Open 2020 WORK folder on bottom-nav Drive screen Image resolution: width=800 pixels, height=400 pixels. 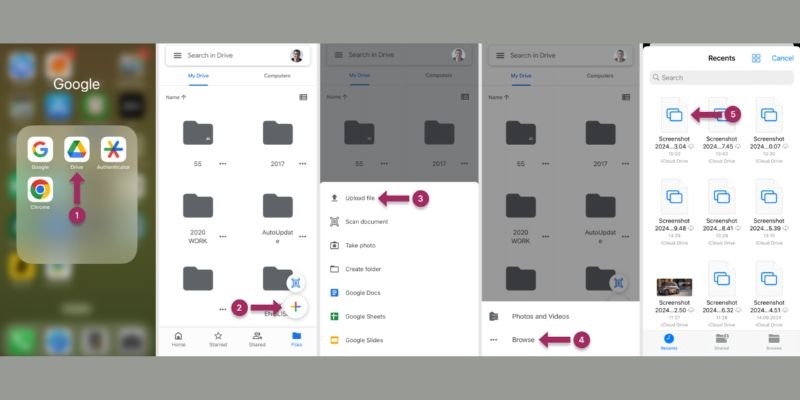tap(198, 206)
